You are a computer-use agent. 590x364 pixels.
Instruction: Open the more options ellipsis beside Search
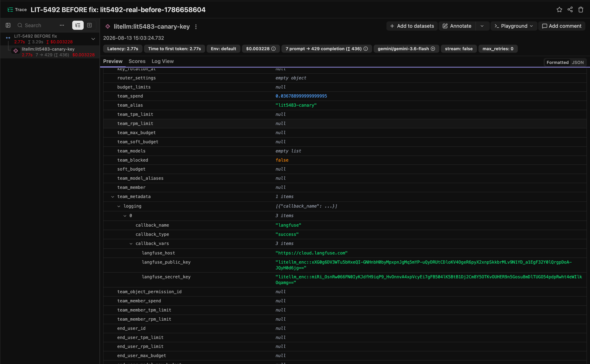(62, 25)
